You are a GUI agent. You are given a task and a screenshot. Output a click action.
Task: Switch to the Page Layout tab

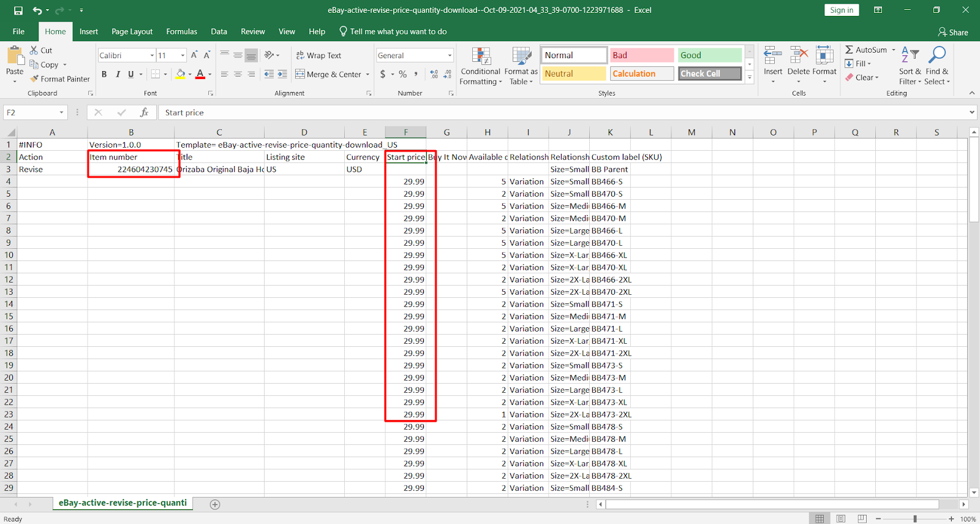coord(132,31)
